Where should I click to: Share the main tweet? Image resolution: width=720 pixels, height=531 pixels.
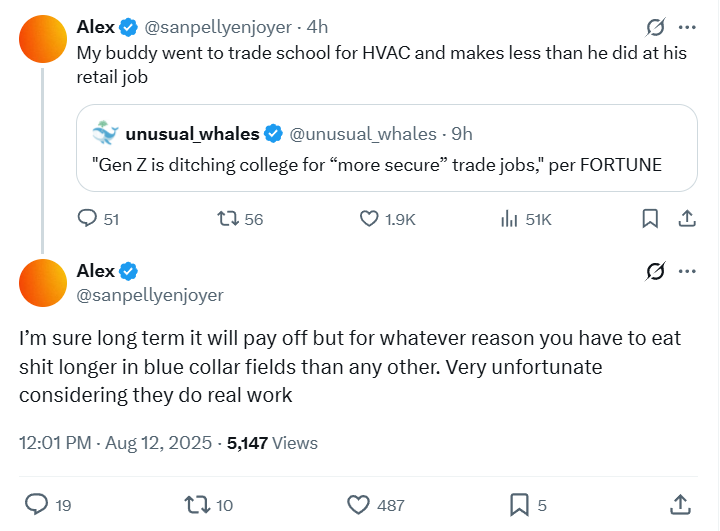coord(680,505)
